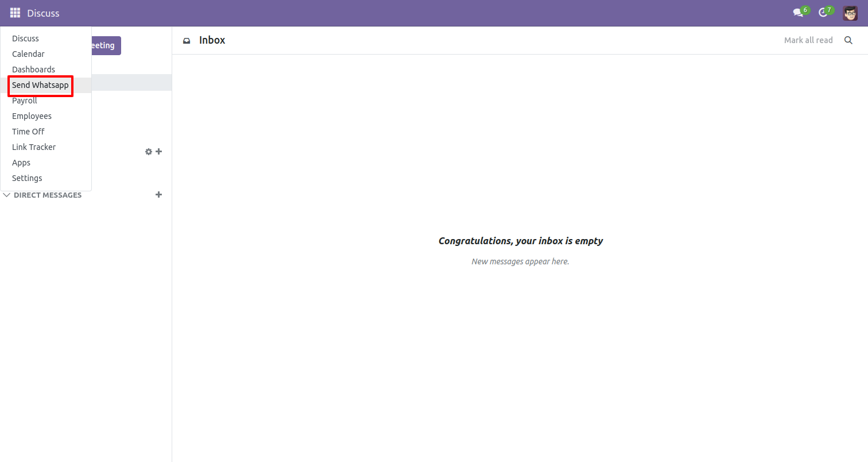Open the apps grid menu icon
Screen dimensions: 868x462
point(15,13)
